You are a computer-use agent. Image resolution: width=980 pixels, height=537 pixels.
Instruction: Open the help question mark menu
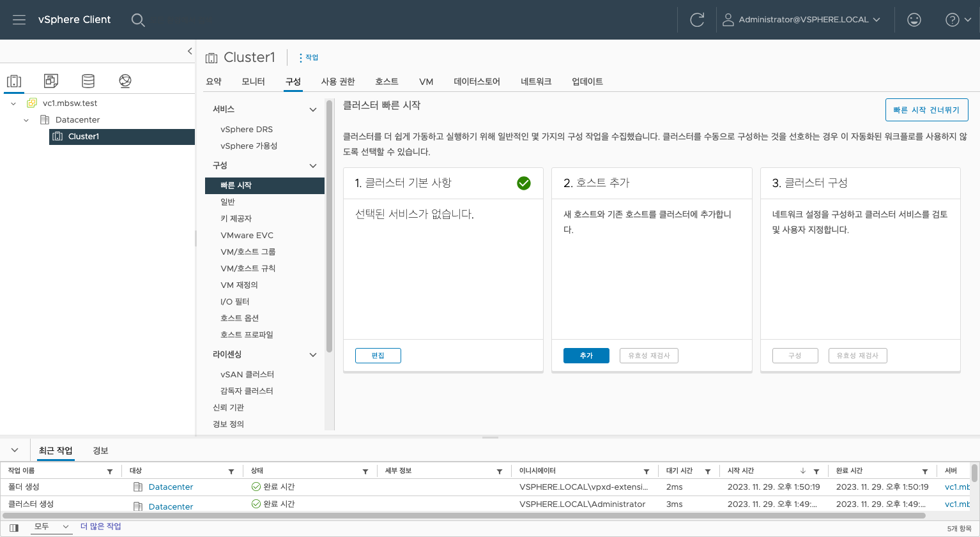pyautogui.click(x=958, y=20)
